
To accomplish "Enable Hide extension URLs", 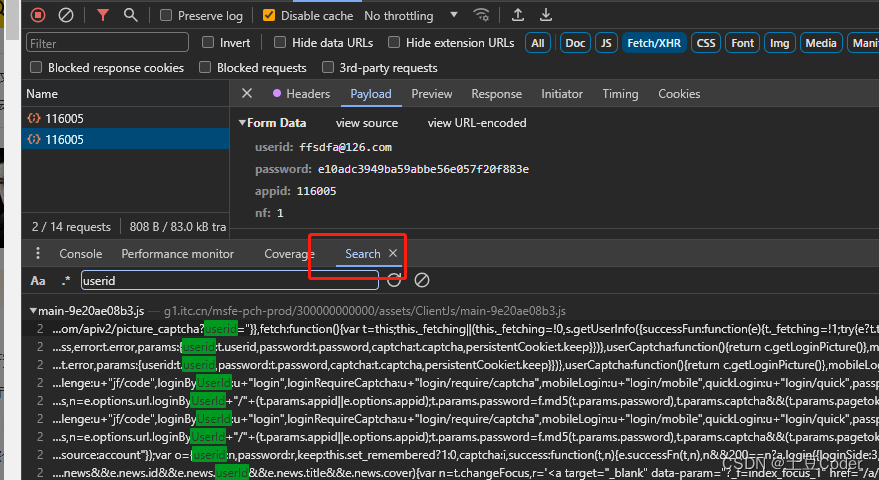I will [394, 42].
